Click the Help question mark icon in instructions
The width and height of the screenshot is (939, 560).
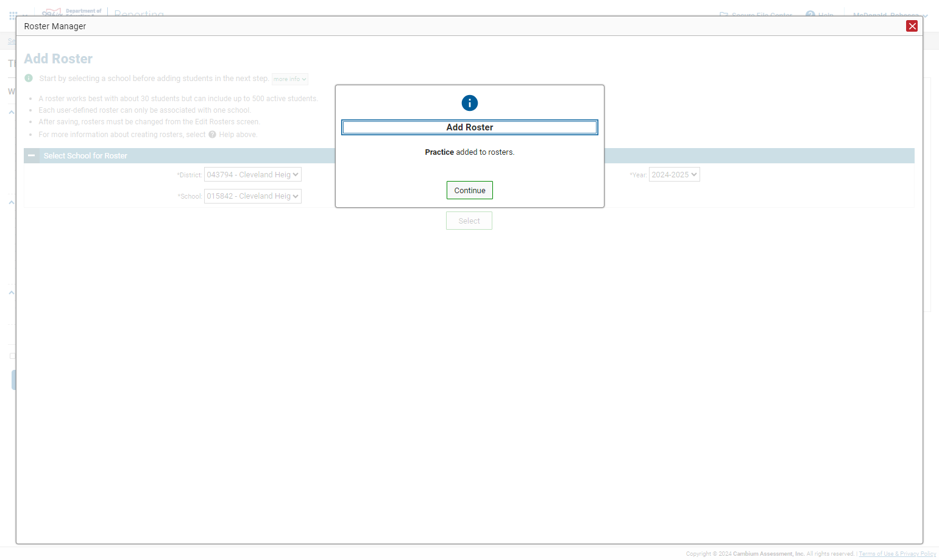(x=212, y=135)
